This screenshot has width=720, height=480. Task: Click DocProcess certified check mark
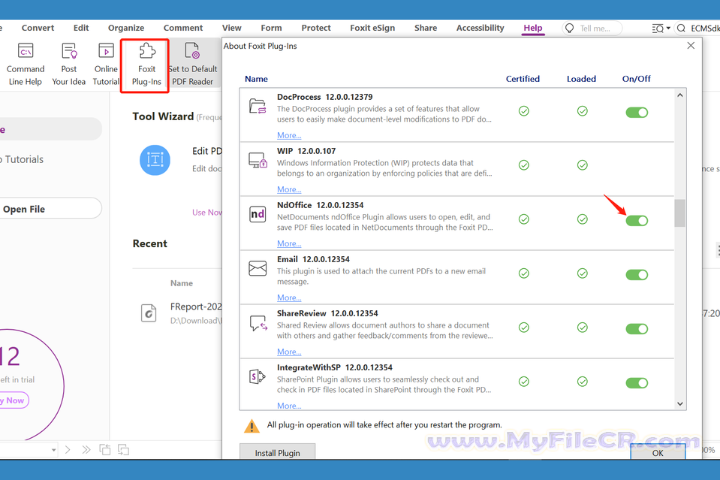coord(523,111)
